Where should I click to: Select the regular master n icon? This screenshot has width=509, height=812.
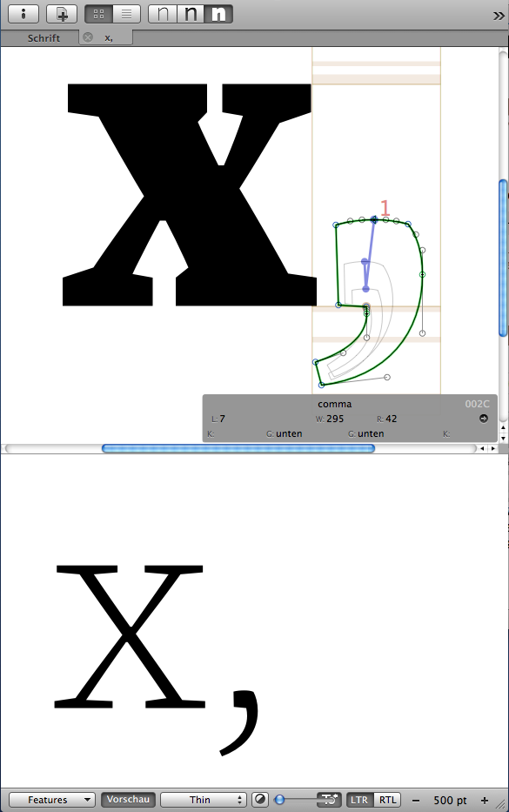(191, 14)
